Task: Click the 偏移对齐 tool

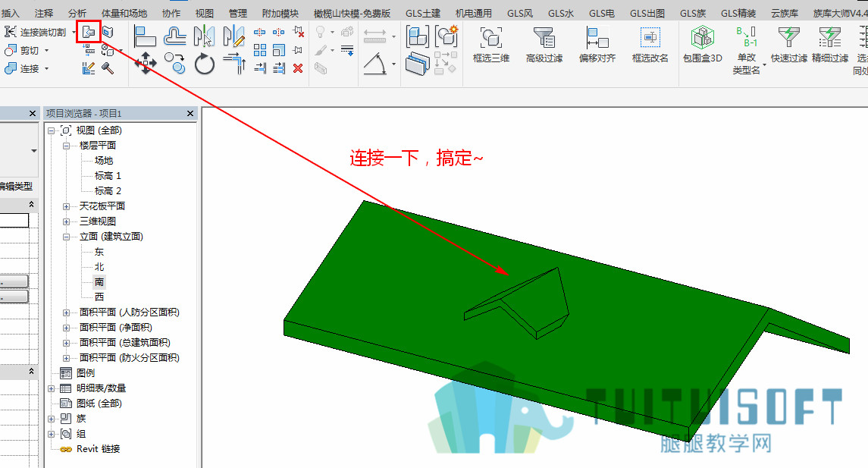Action: click(x=597, y=44)
